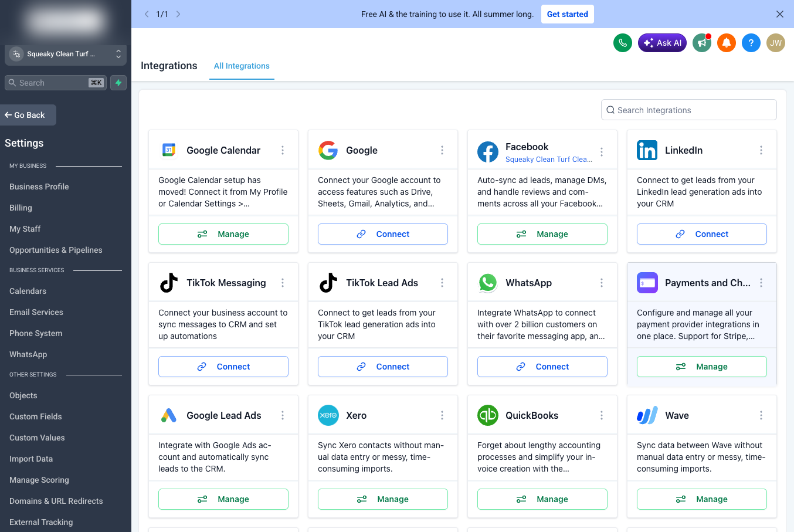This screenshot has height=532, width=794.
Task: Open Calendars in sidebar
Action: (28, 291)
